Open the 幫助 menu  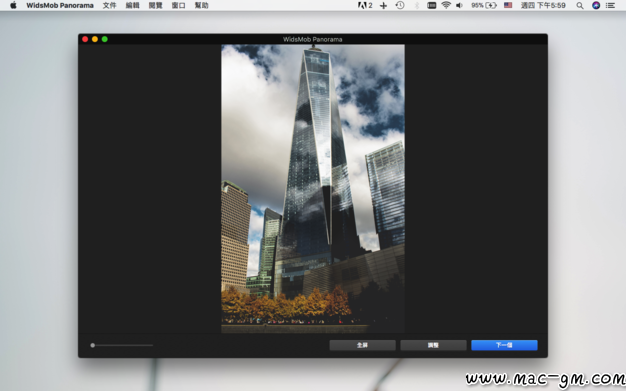pyautogui.click(x=202, y=5)
